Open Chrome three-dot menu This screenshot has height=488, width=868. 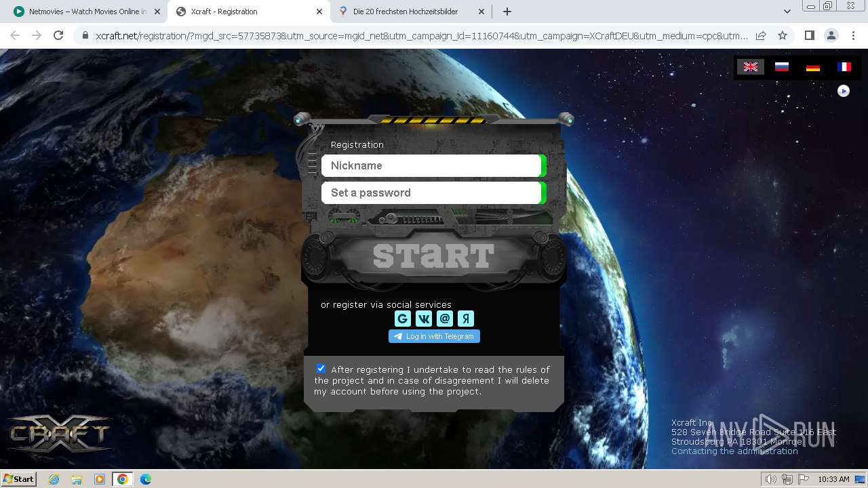tap(853, 35)
